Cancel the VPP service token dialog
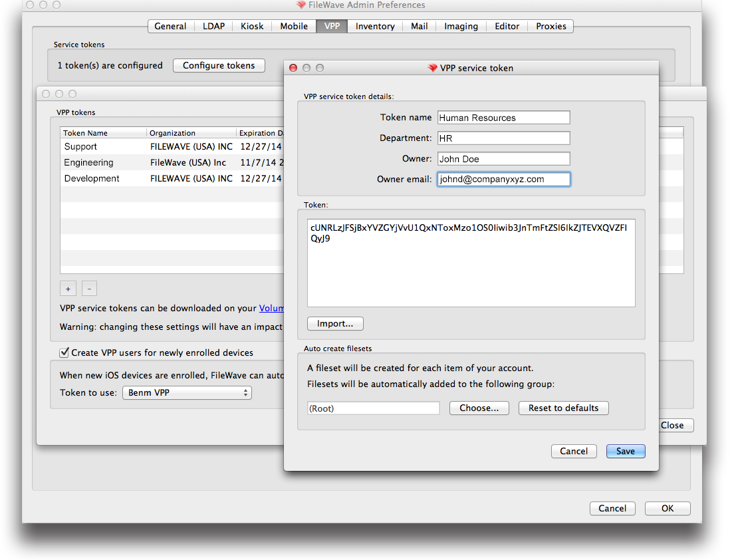This screenshot has height=560, width=730. (x=574, y=452)
